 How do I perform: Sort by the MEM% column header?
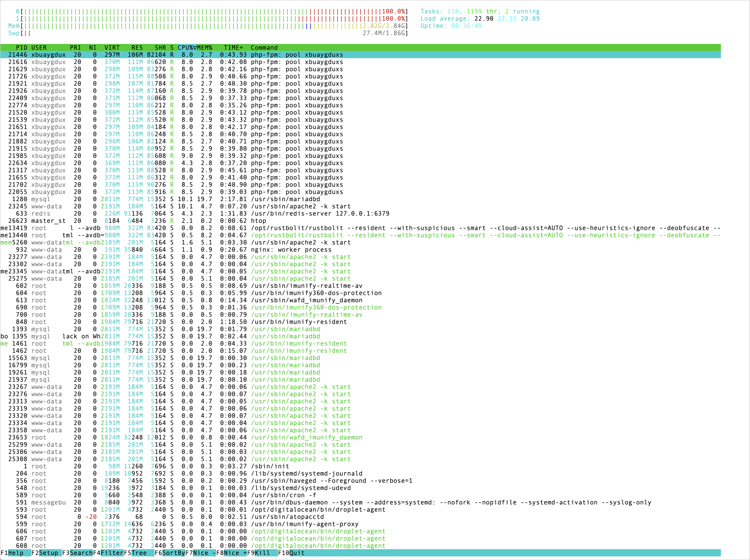204,47
